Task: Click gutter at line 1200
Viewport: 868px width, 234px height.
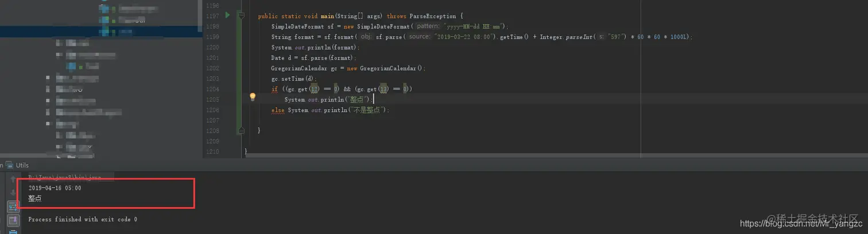Action: pyautogui.click(x=212, y=48)
